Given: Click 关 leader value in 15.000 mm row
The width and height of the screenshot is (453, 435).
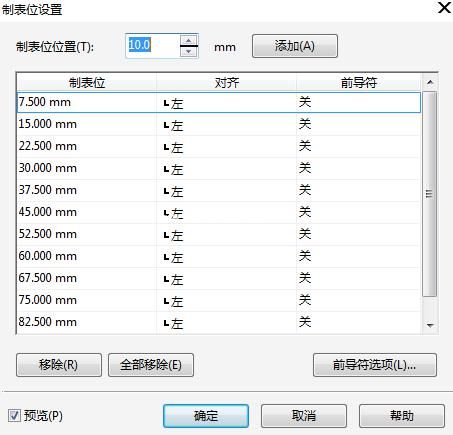Looking at the screenshot, I should coord(305,124).
